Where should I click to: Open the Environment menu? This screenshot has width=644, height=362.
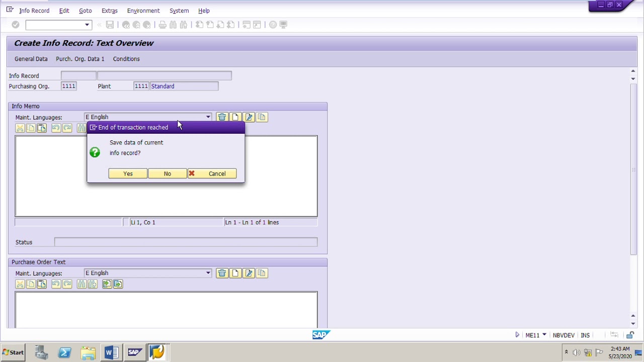click(143, 11)
